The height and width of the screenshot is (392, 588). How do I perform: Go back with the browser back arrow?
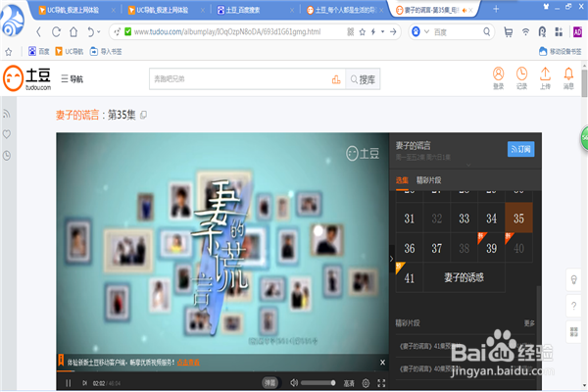[x=38, y=32]
